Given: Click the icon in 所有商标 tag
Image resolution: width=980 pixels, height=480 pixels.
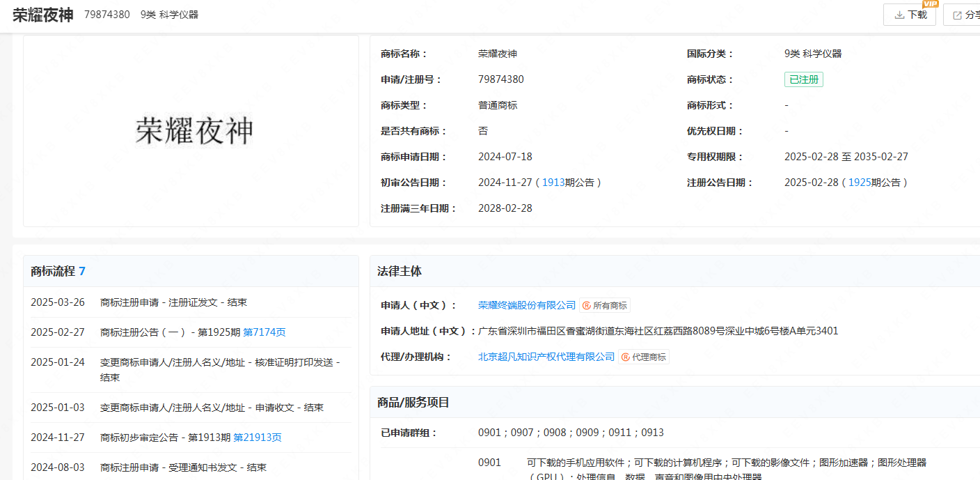Looking at the screenshot, I should pos(587,305).
